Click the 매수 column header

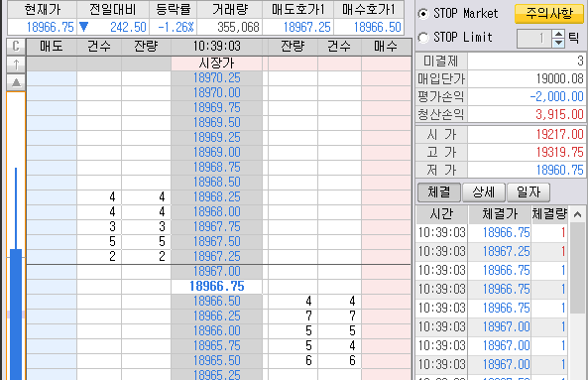pyautogui.click(x=387, y=47)
